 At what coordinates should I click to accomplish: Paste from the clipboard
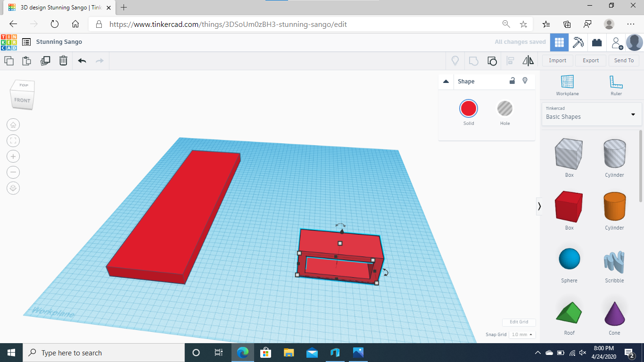click(x=27, y=60)
